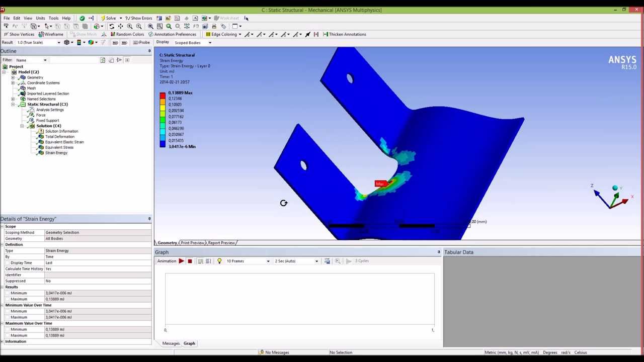Open the View menu

[28, 18]
